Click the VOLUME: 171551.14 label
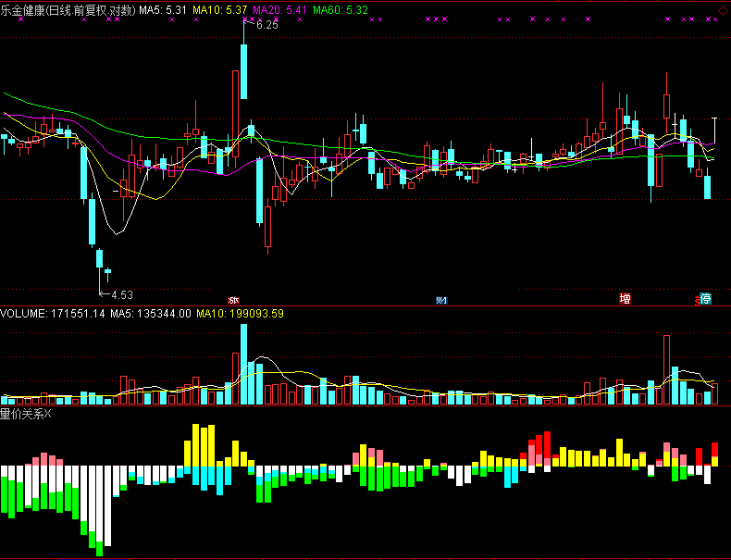Viewport: 731px width, 560px height. (53, 314)
